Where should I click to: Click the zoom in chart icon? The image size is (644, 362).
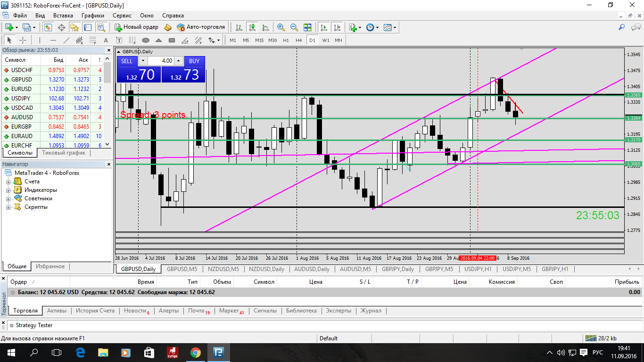[281, 27]
